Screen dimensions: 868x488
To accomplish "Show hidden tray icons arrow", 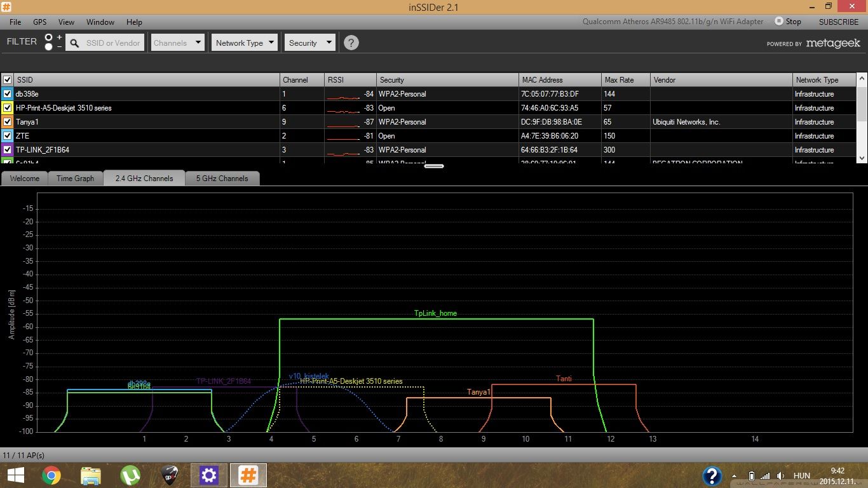I will 735,476.
